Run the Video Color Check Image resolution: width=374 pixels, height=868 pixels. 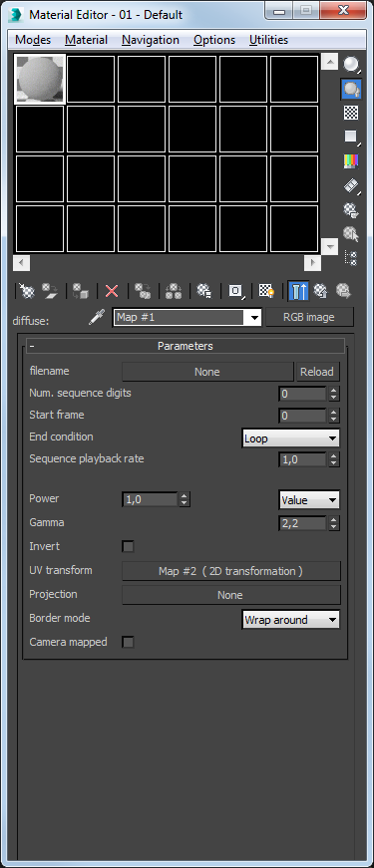(351, 161)
